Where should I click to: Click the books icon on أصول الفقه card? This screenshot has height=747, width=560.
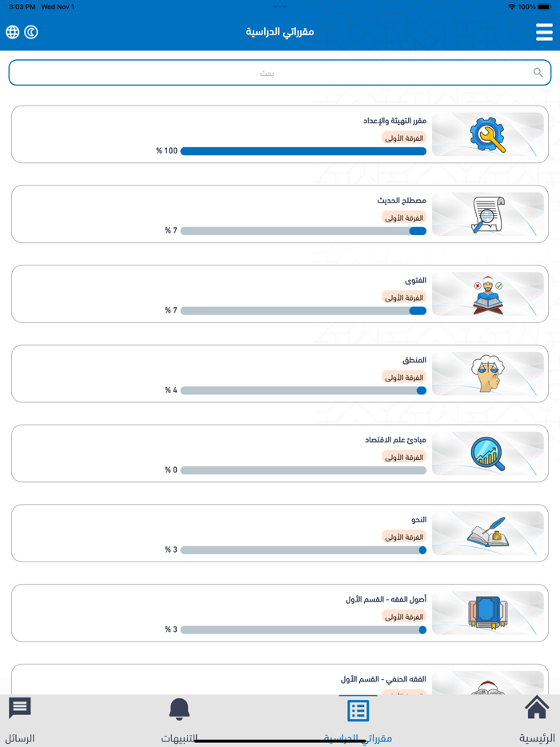(488, 613)
